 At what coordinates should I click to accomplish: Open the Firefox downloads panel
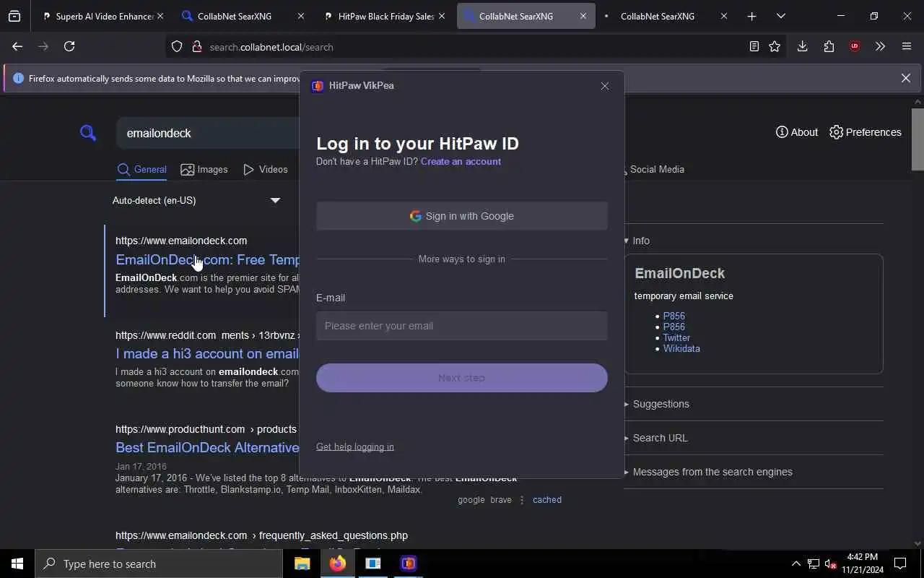(x=802, y=46)
